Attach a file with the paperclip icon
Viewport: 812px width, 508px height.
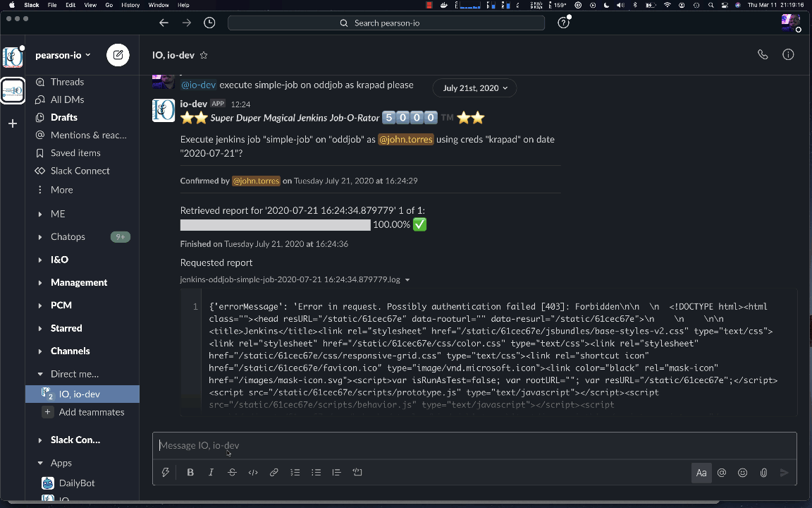pos(763,473)
